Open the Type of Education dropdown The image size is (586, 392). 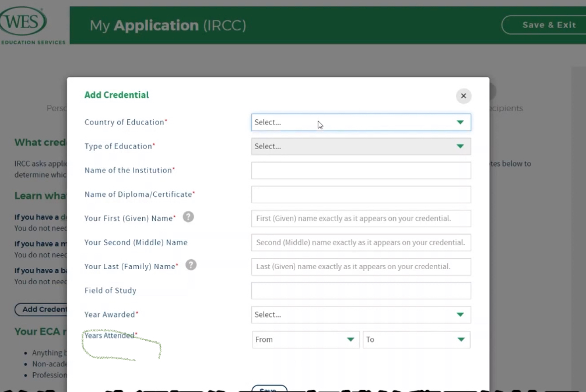click(x=361, y=146)
